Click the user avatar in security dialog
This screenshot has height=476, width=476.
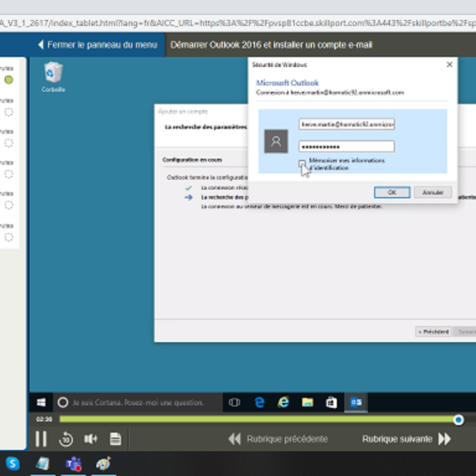click(276, 141)
